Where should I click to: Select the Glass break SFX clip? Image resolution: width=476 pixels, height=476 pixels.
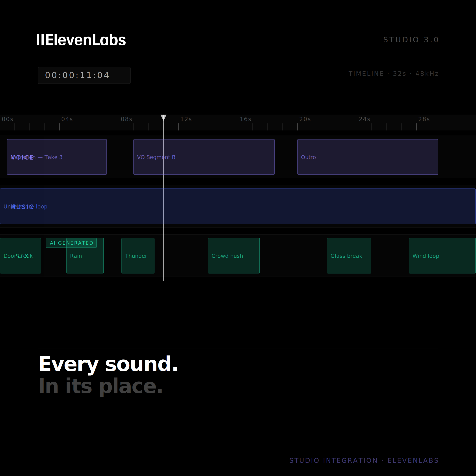(349, 255)
